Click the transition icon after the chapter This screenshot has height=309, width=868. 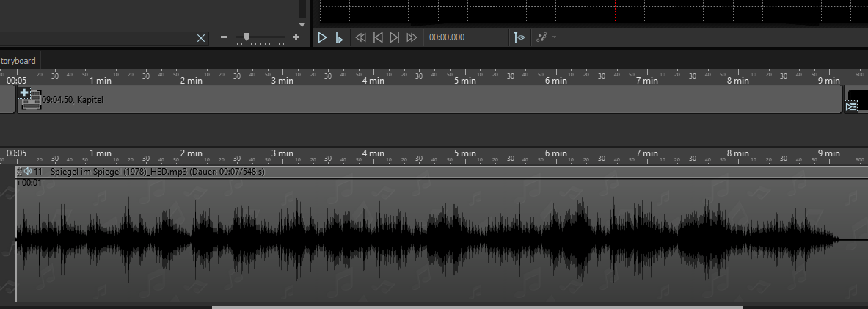[851, 106]
